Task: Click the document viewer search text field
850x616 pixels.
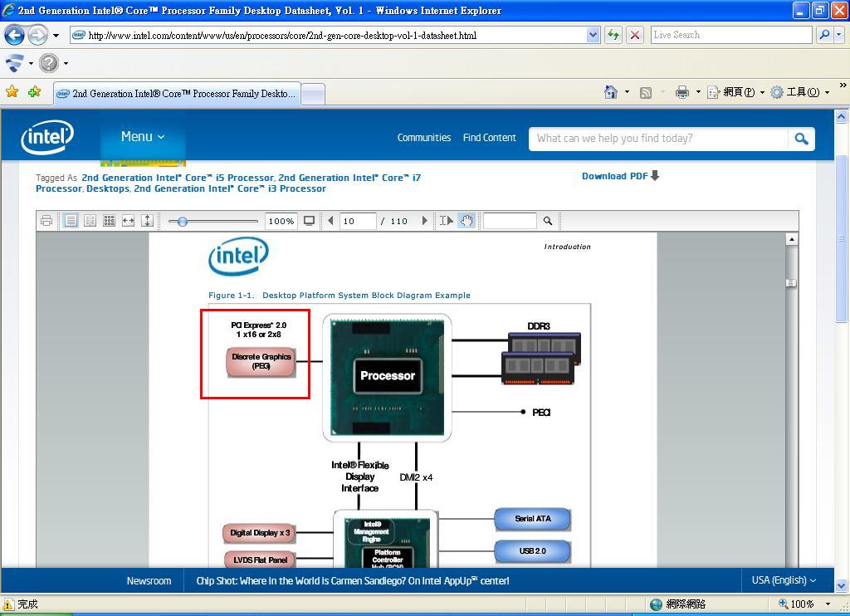Action: point(510,221)
